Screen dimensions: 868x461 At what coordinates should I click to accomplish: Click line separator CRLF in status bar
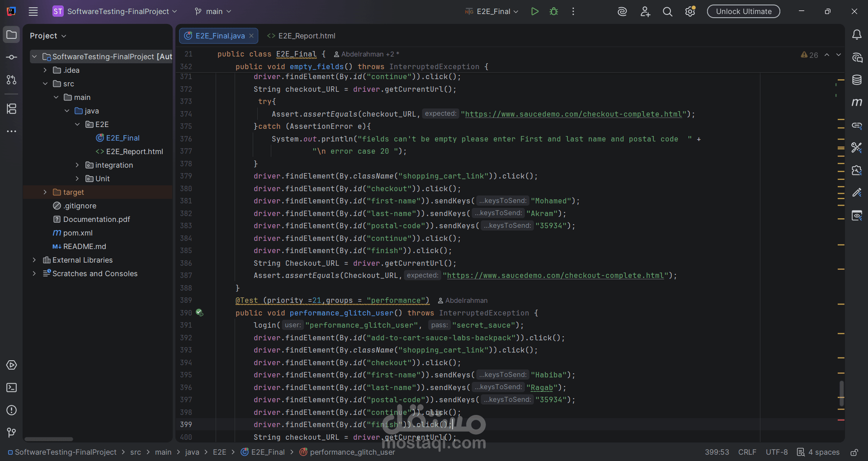click(x=747, y=452)
